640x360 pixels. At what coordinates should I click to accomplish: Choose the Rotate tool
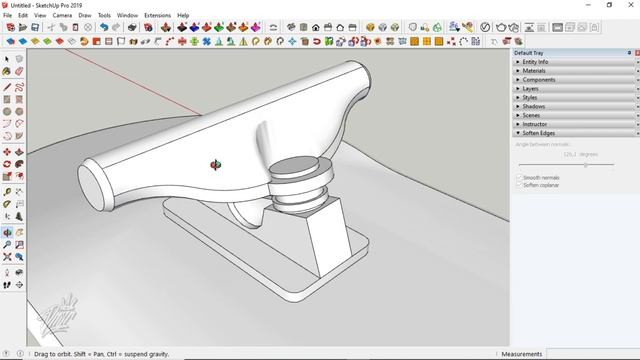coord(7,164)
